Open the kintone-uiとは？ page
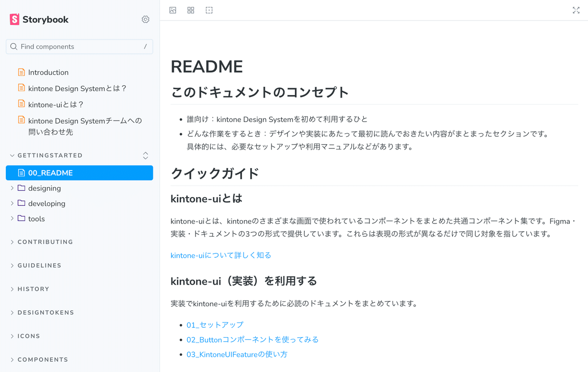Viewport: 588px width, 372px height. 56,104
